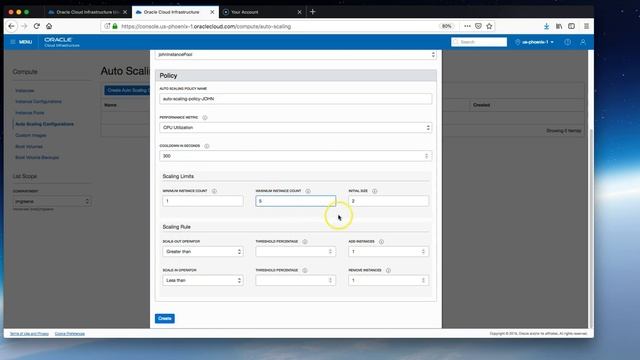Open the Cookie Preferences footer link
The height and width of the screenshot is (360, 640).
click(x=70, y=334)
